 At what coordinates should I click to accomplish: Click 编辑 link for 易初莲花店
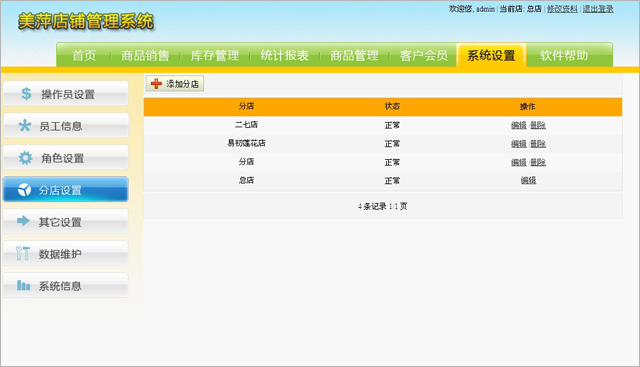pyautogui.click(x=519, y=144)
